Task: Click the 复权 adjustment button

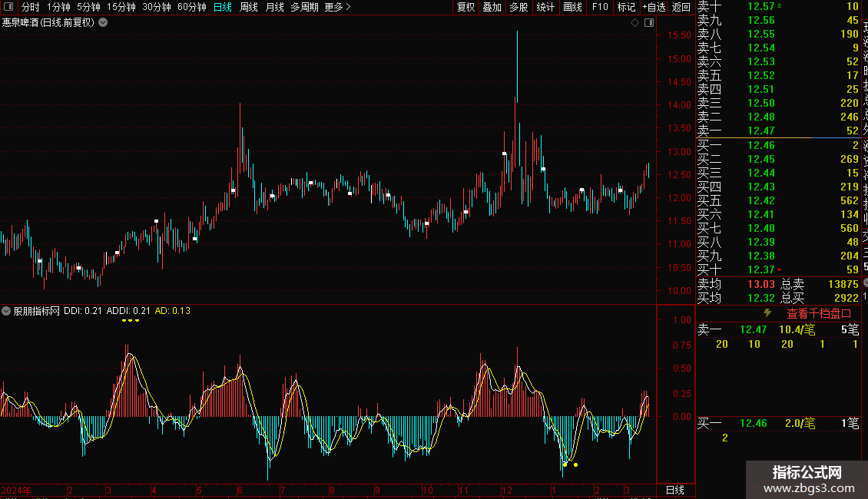Action: (x=465, y=7)
